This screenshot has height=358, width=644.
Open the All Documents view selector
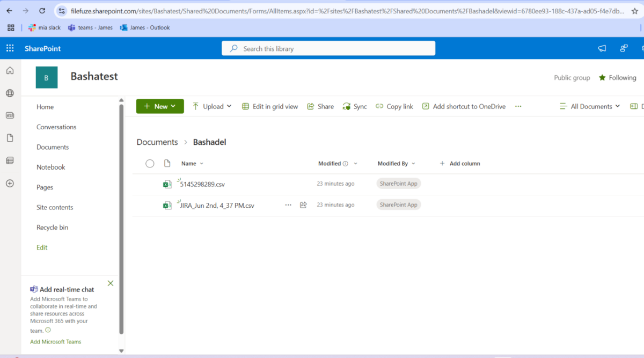pyautogui.click(x=589, y=106)
